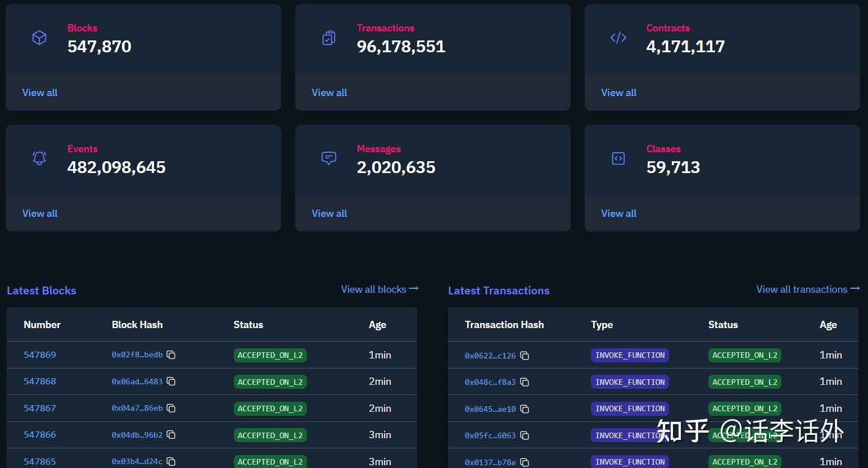
Task: Click the Events bell icon
Action: pos(39,158)
